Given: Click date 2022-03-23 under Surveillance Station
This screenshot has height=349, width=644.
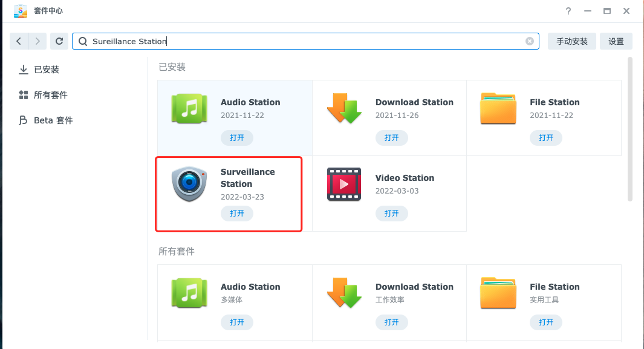Looking at the screenshot, I should pyautogui.click(x=242, y=197).
